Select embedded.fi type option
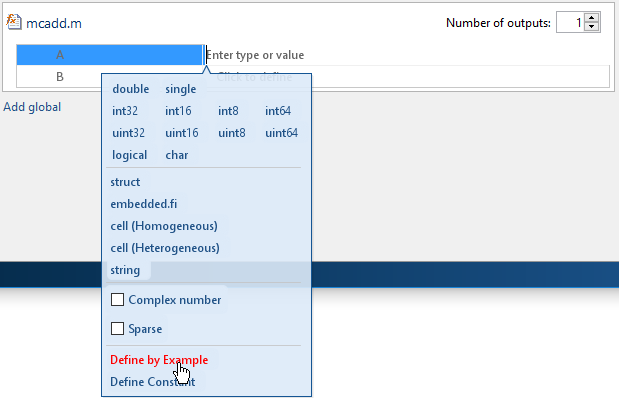The width and height of the screenshot is (619, 401). click(144, 204)
